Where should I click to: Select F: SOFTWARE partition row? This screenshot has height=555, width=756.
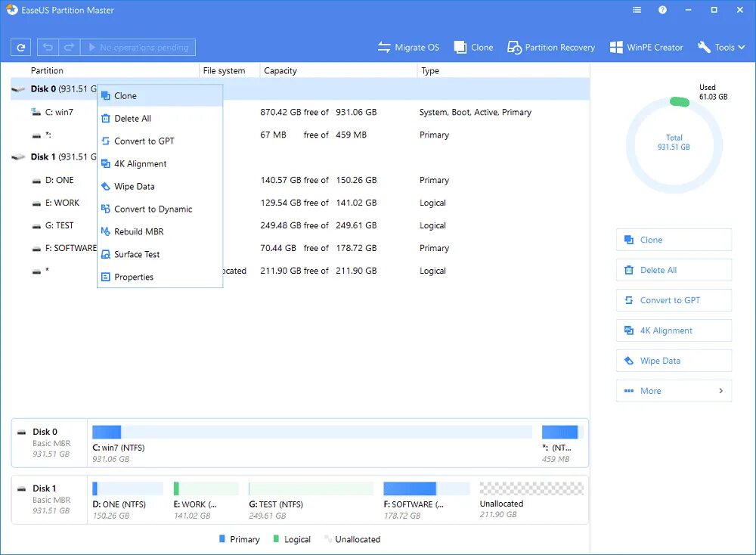coord(300,248)
